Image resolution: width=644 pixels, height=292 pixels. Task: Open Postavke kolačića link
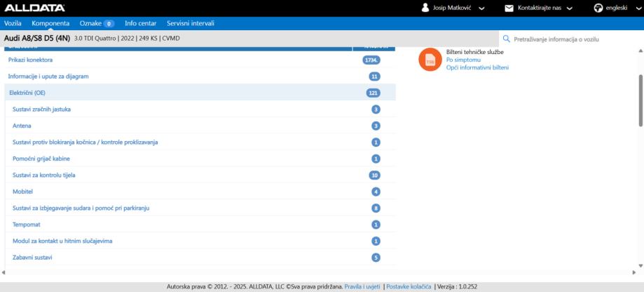click(x=409, y=286)
